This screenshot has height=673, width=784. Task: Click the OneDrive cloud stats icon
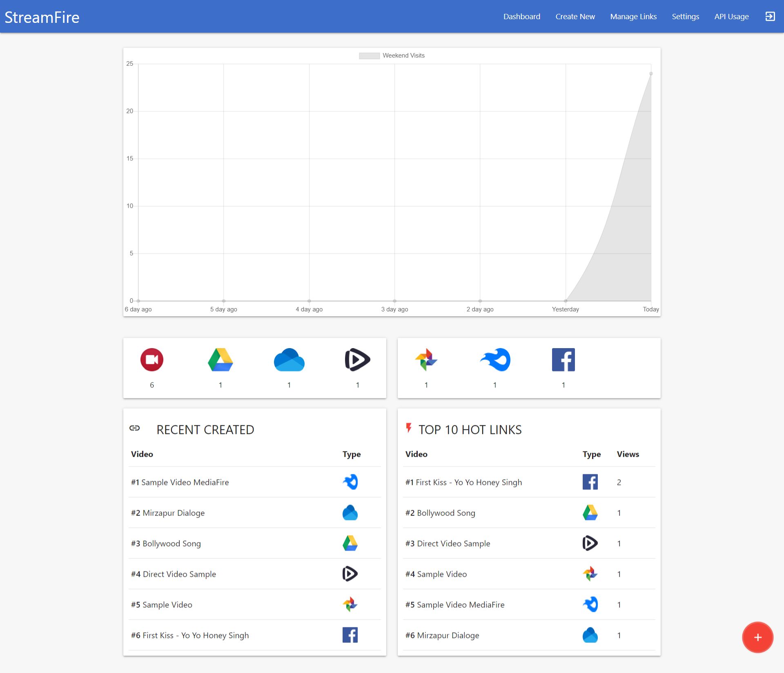(289, 360)
